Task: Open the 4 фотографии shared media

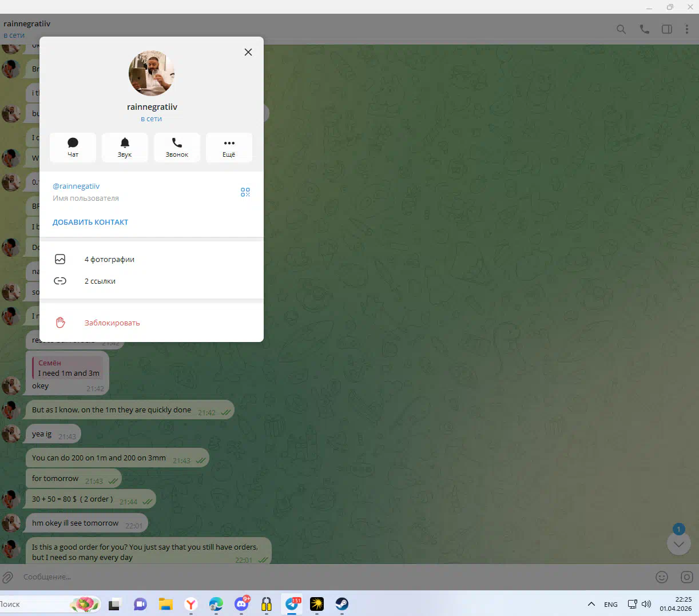Action: point(109,260)
